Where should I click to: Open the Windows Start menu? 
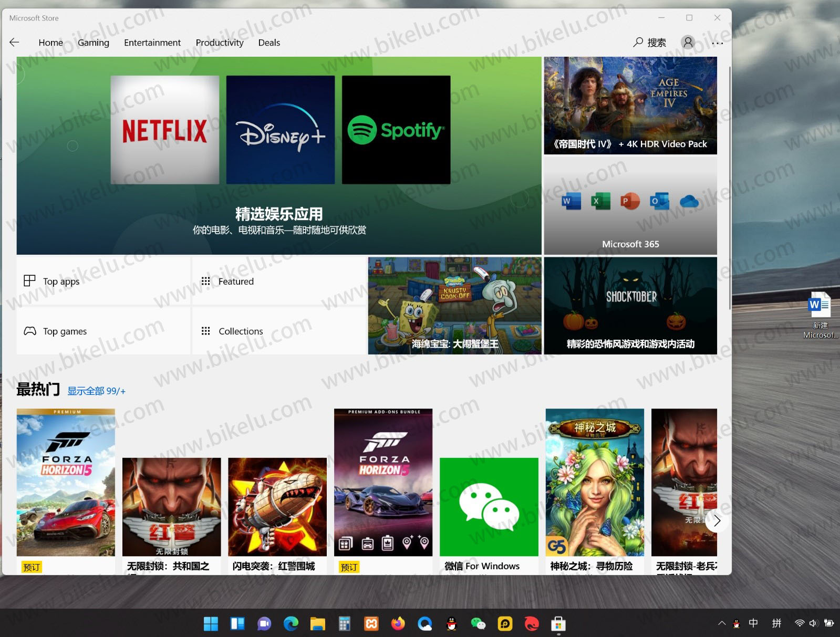[211, 623]
